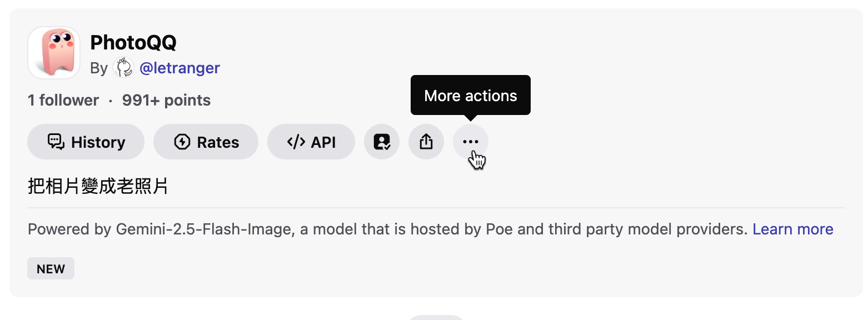This screenshot has width=868, height=320.
Task: Visit the @letranger profile link
Action: [x=179, y=68]
